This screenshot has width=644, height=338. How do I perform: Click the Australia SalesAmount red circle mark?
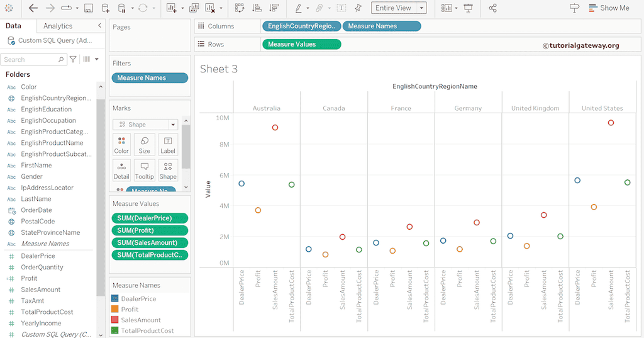tap(275, 128)
